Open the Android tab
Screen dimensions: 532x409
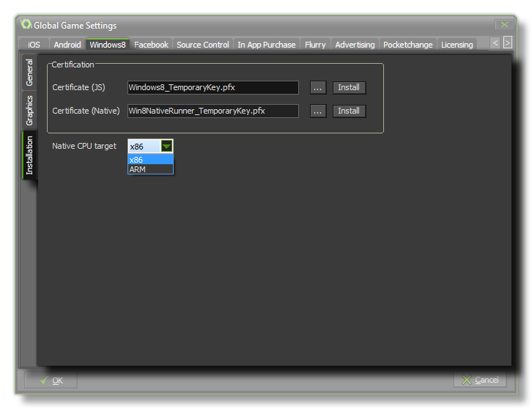point(67,45)
